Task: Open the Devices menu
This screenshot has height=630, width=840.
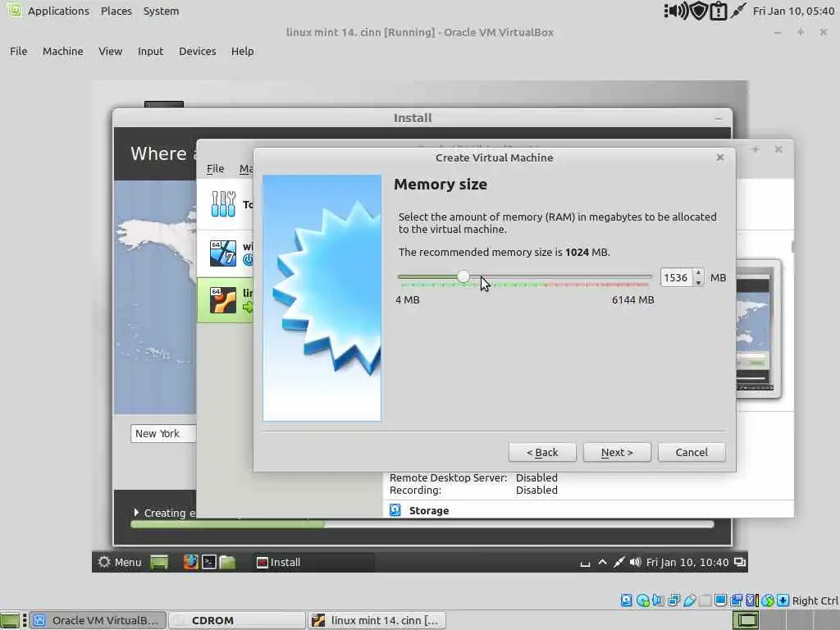Action: [x=197, y=51]
